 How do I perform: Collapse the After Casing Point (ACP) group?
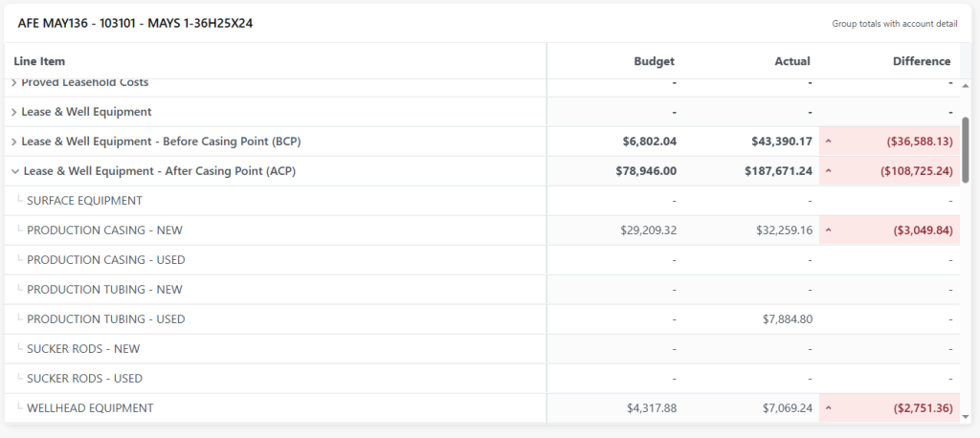coord(14,171)
